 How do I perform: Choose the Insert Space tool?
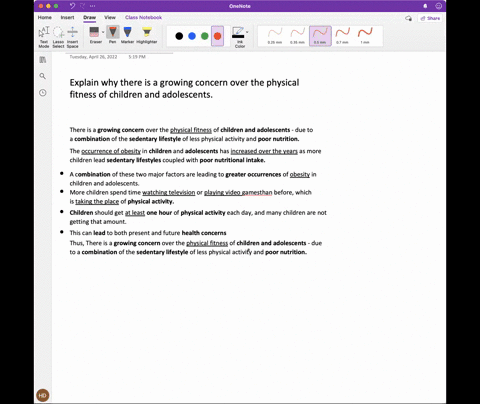tap(72, 37)
